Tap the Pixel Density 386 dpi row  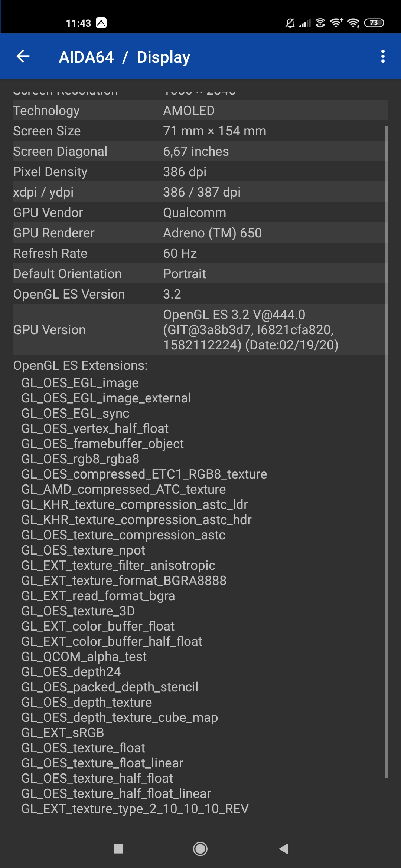(x=200, y=172)
